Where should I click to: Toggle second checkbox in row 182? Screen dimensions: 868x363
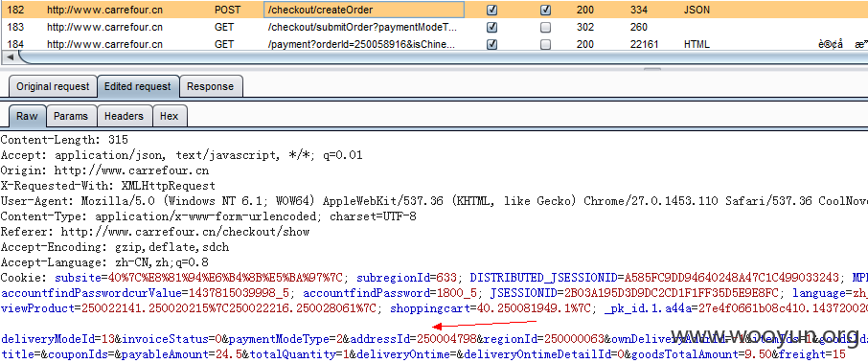pyautogui.click(x=546, y=10)
